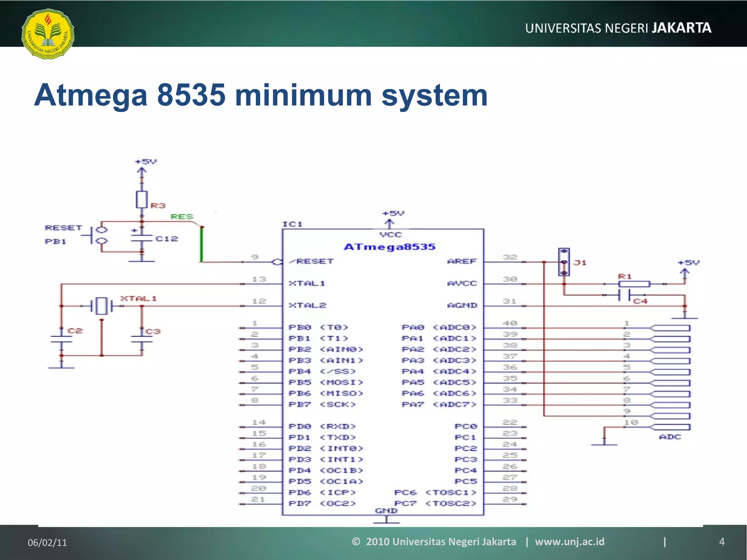Click the 'PA7 (ADC7)' pin label
Image resolution: width=747 pixels, height=560 pixels.
pyautogui.click(x=439, y=404)
